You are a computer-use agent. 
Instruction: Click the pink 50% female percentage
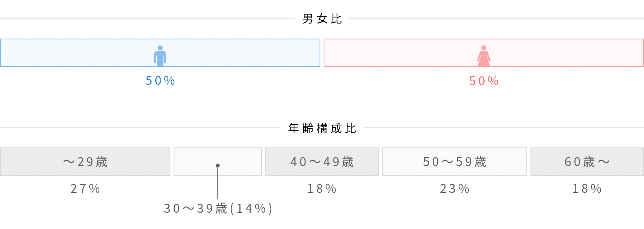[484, 81]
